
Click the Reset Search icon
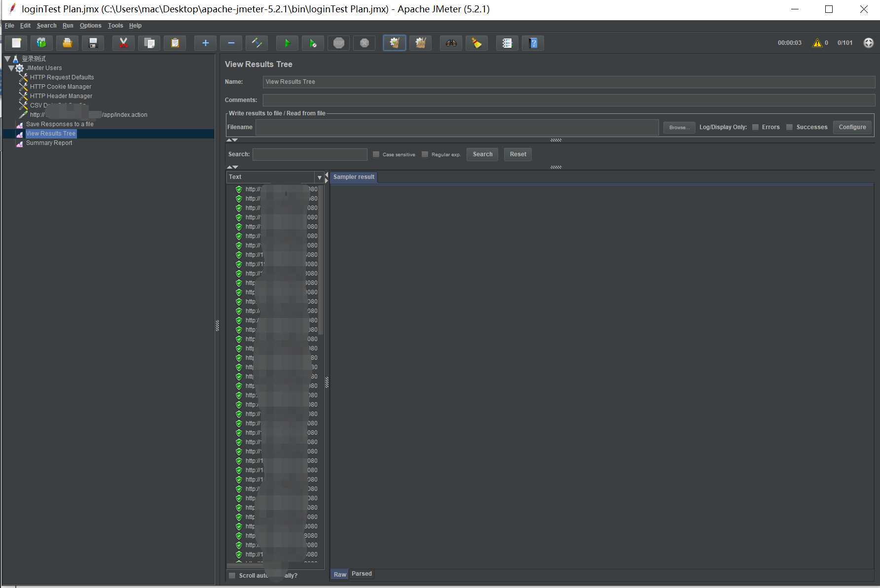pos(477,43)
